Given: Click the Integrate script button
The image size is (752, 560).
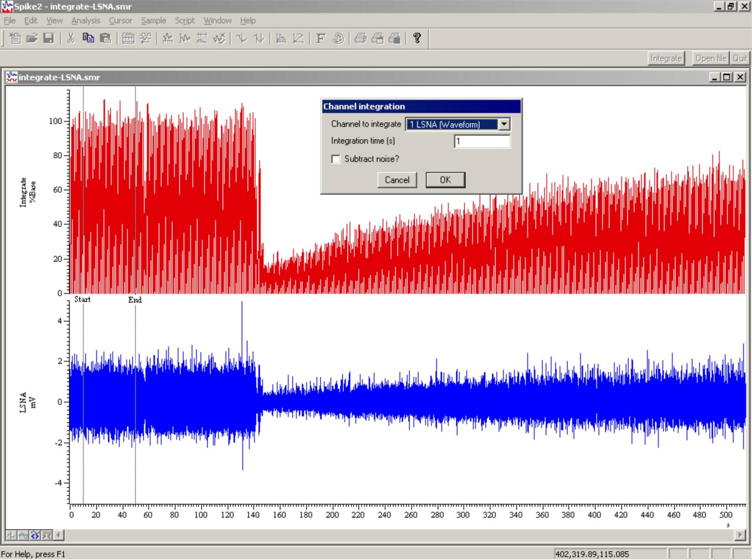Looking at the screenshot, I should [666, 58].
